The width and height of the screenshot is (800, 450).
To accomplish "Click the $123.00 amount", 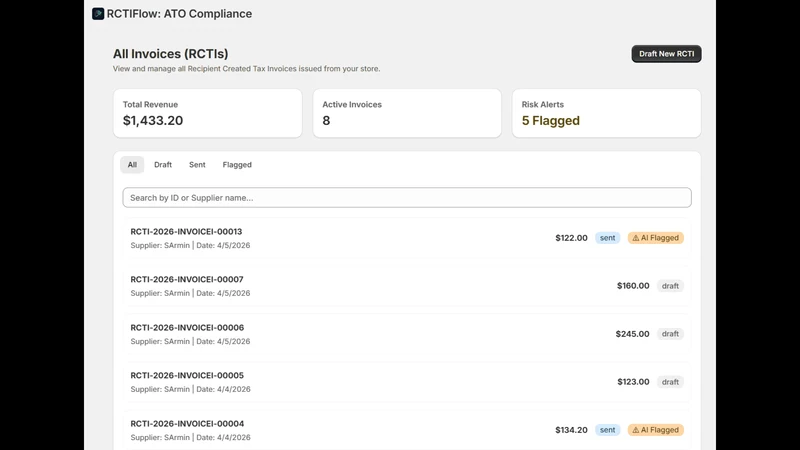I will pyautogui.click(x=633, y=382).
